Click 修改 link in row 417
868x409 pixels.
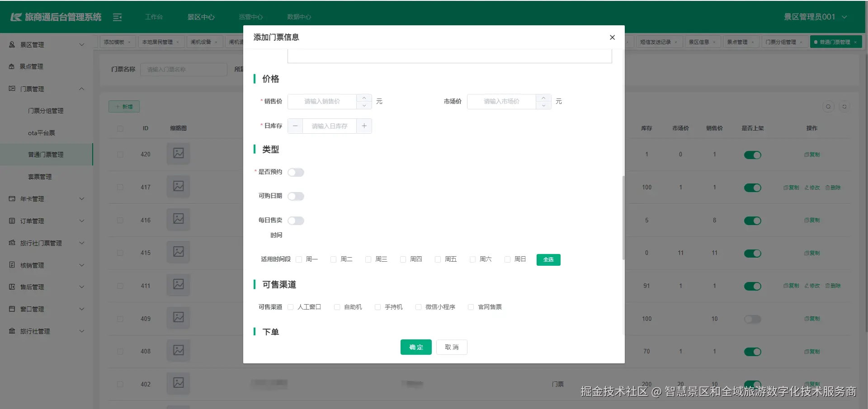coord(812,188)
